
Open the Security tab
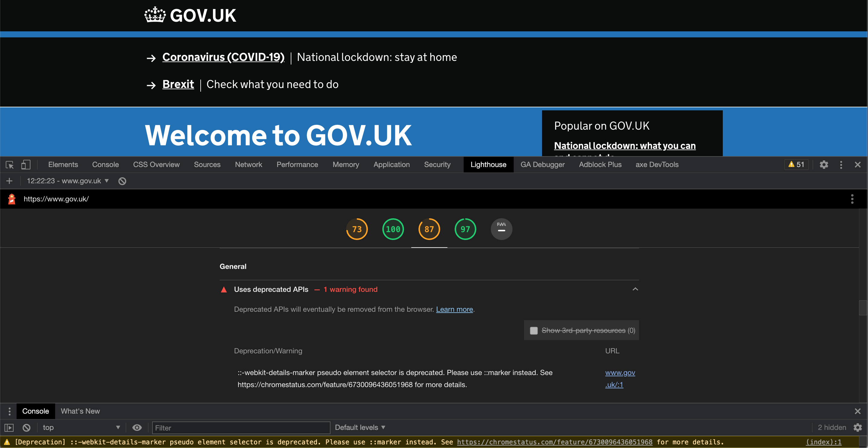point(437,165)
